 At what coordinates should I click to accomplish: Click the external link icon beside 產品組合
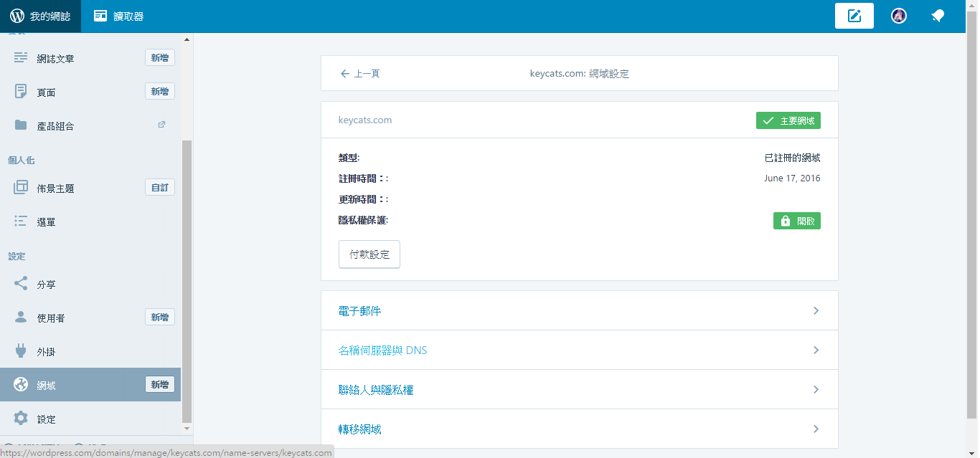point(162,125)
